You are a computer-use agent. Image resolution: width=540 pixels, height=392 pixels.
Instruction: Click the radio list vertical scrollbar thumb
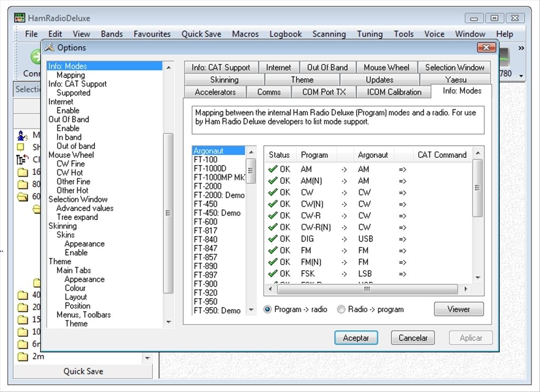click(x=250, y=170)
